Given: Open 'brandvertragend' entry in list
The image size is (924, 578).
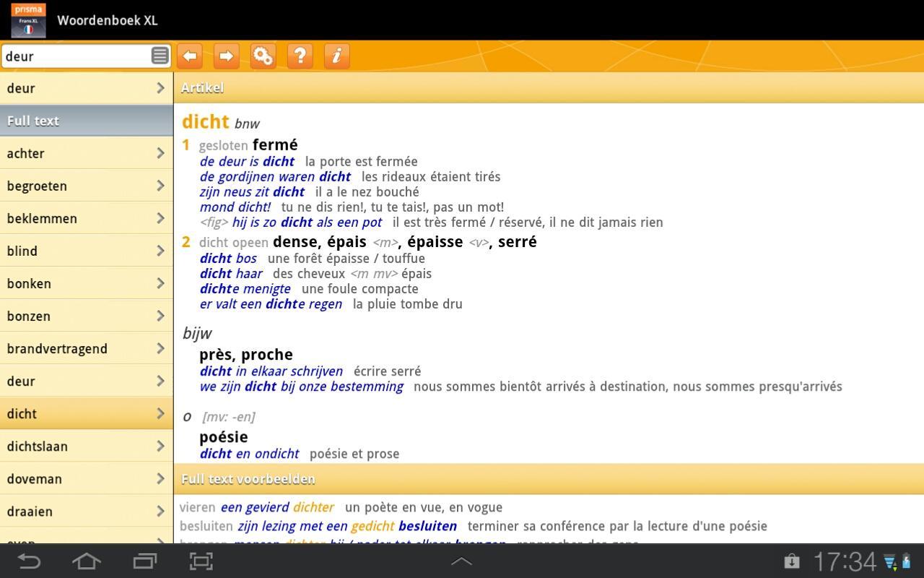Looking at the screenshot, I should point(87,348).
